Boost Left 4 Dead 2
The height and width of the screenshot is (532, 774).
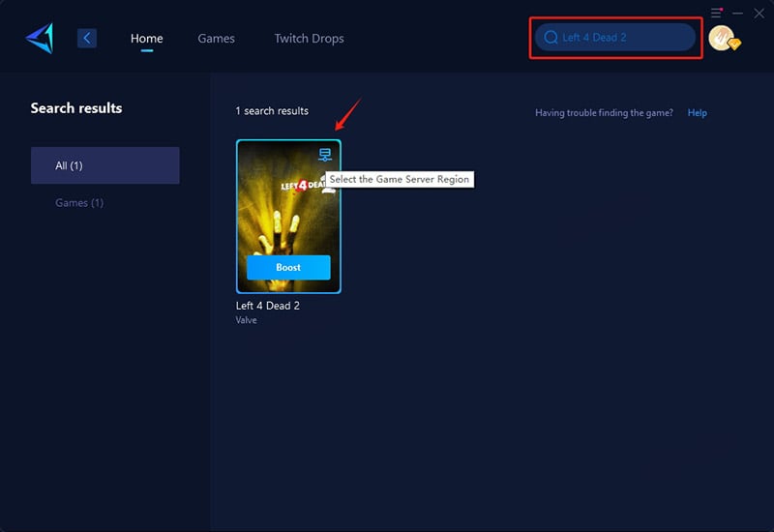[288, 268]
